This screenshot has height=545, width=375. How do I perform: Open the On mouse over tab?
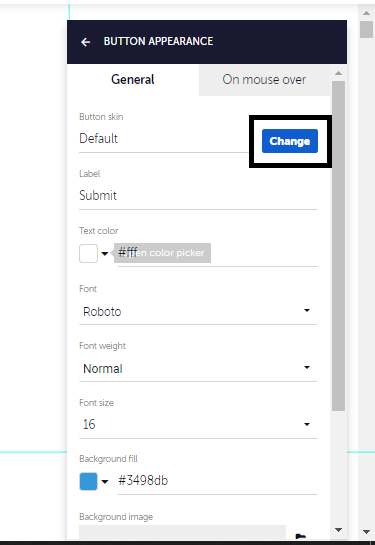click(264, 80)
